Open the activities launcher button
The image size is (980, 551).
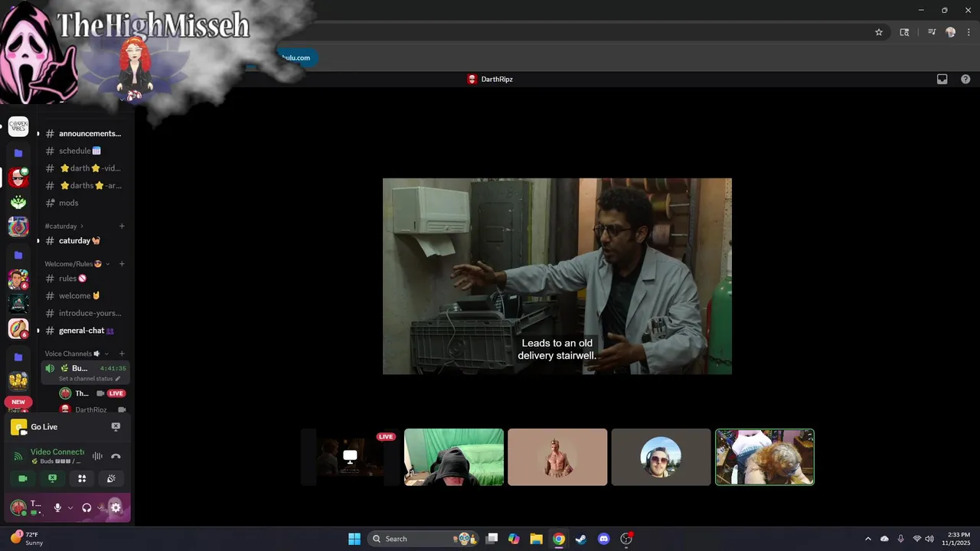pyautogui.click(x=82, y=478)
